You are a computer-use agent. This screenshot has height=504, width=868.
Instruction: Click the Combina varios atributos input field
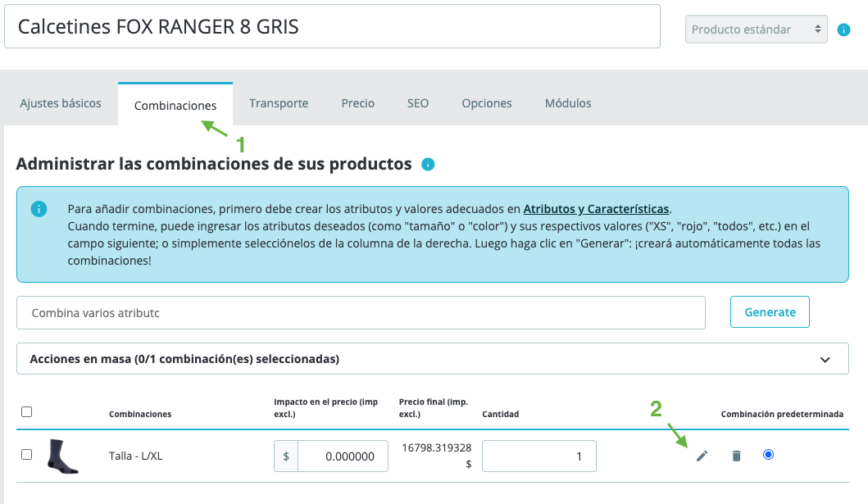tap(361, 313)
